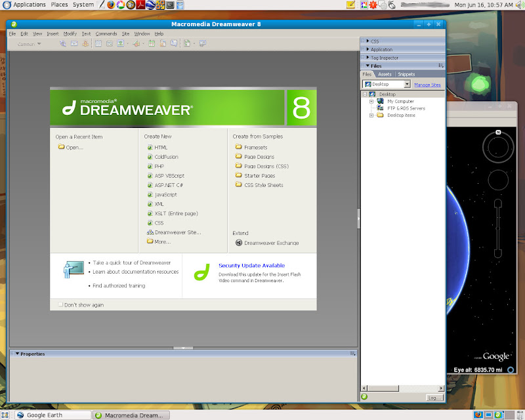Open the Commands menu

click(x=106, y=34)
